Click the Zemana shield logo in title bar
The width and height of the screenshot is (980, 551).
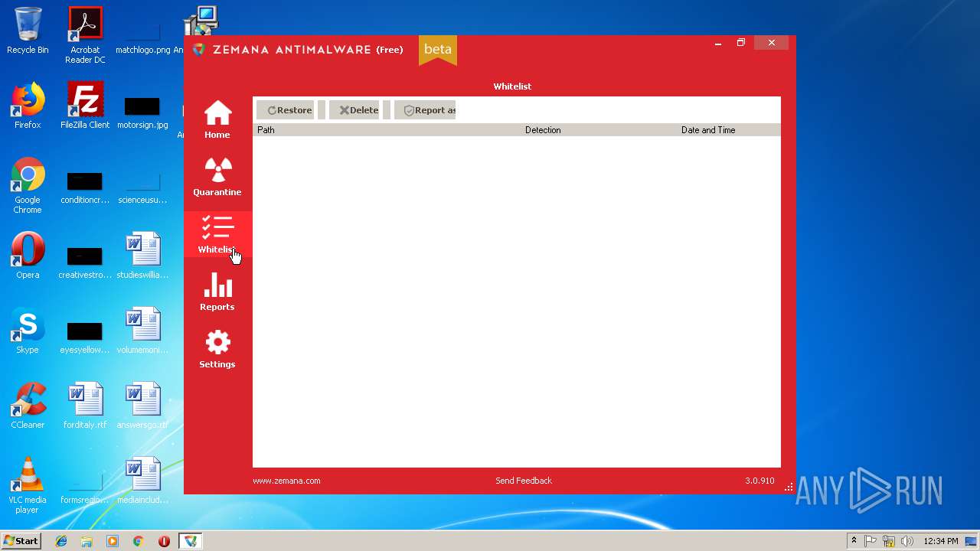pyautogui.click(x=199, y=50)
